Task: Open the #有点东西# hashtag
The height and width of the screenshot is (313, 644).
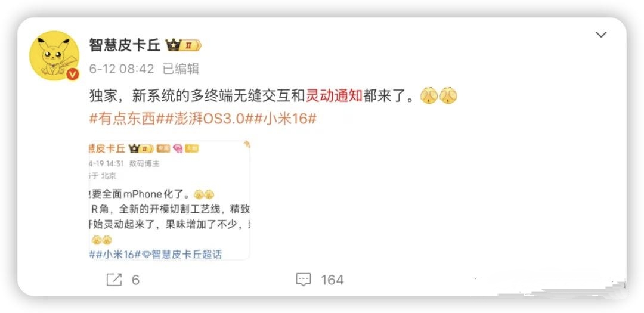Action: pos(122,119)
